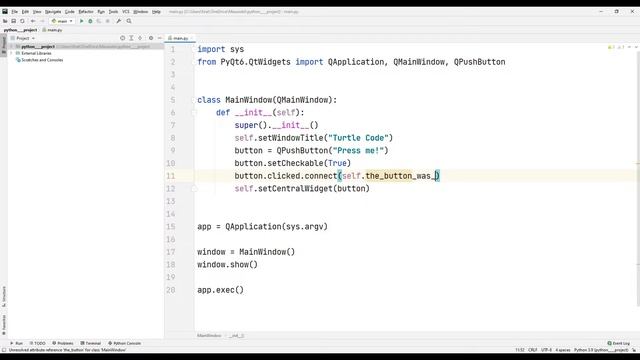The image size is (640, 360).
Task: Open the Code menu
Action: 70,12
